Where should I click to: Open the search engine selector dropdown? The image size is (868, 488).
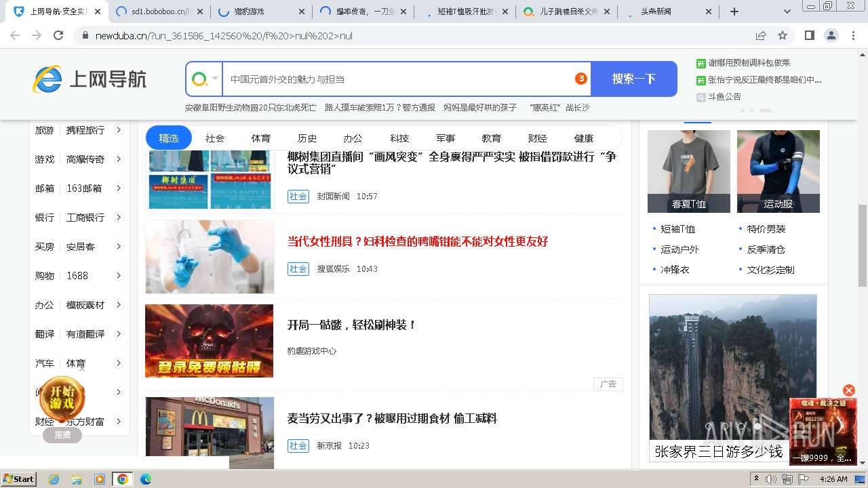pyautogui.click(x=205, y=79)
